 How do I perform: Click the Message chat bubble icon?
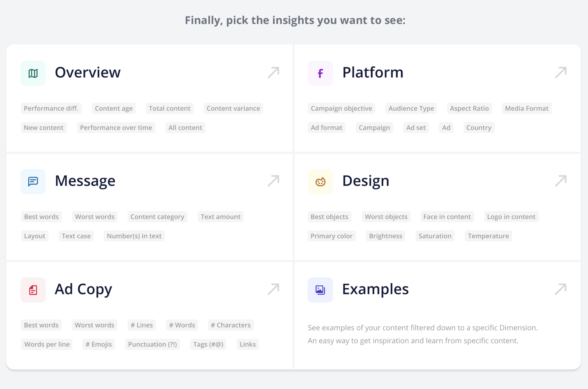point(33,181)
